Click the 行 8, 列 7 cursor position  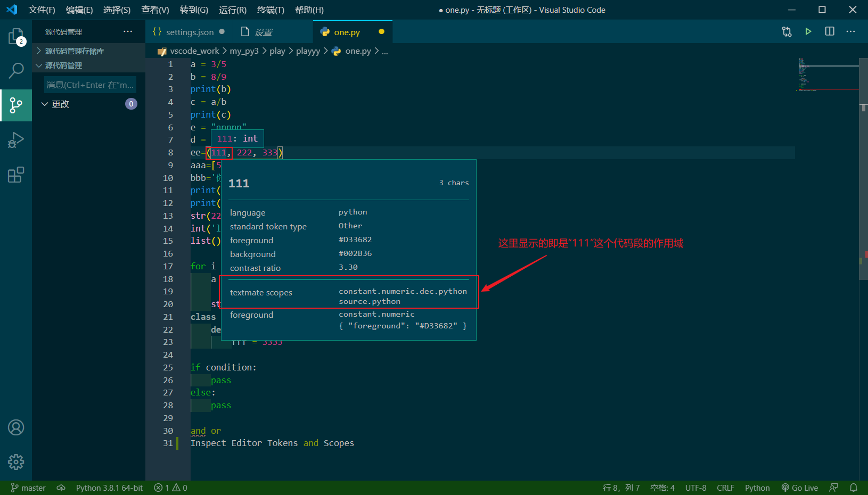click(x=621, y=488)
